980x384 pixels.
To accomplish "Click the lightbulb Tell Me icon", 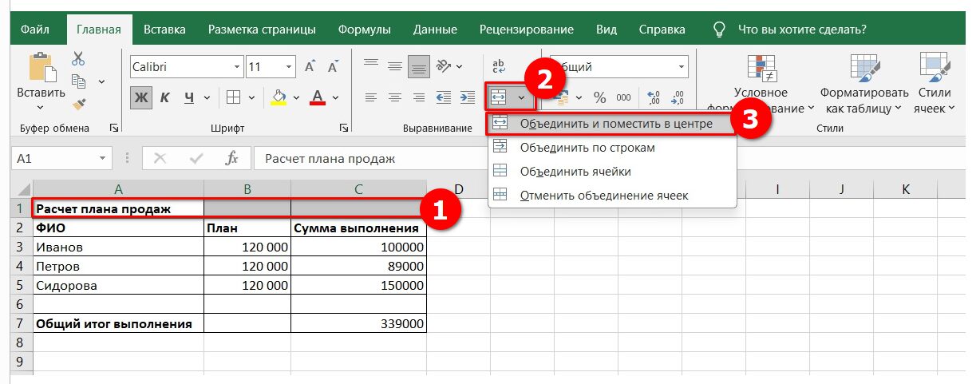I will 720,30.
